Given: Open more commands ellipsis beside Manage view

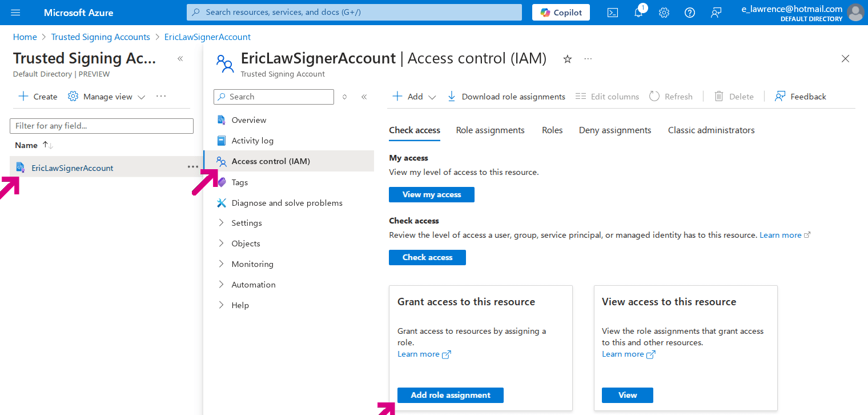Looking at the screenshot, I should pos(161,97).
